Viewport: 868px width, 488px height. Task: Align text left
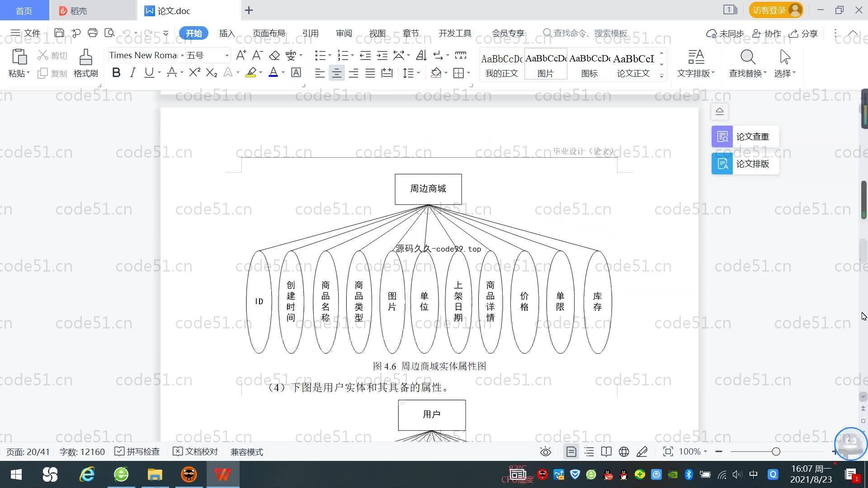[320, 73]
